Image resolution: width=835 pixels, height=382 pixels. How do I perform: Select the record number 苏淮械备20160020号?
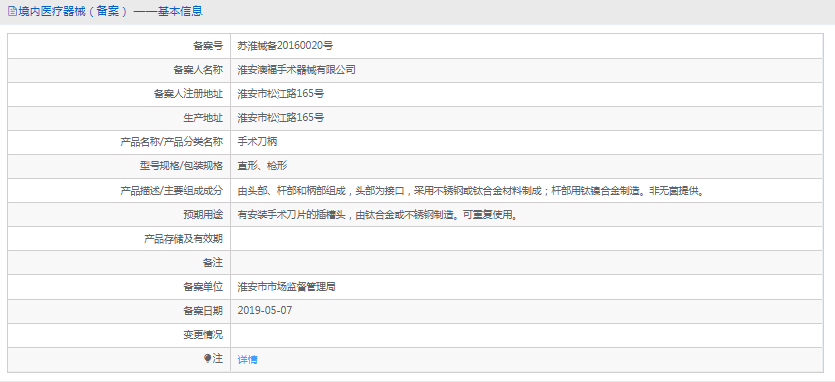coord(285,46)
